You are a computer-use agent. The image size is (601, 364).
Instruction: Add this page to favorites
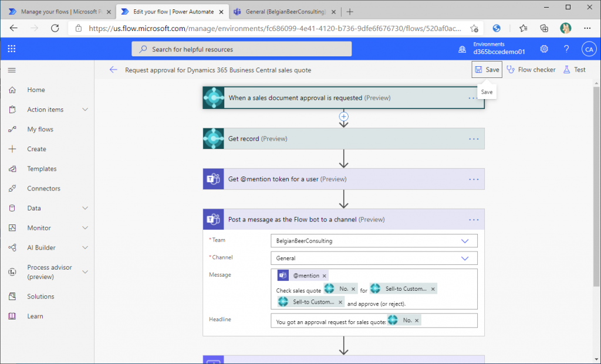coord(474,28)
